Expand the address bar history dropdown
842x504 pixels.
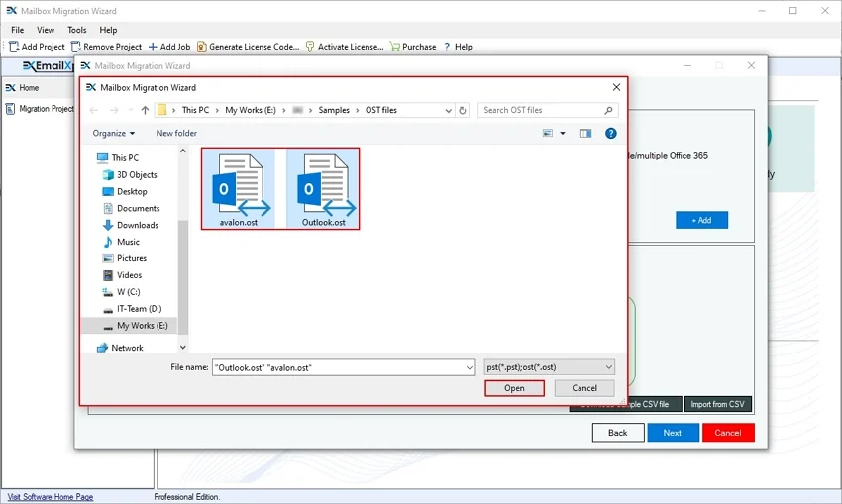(x=448, y=110)
